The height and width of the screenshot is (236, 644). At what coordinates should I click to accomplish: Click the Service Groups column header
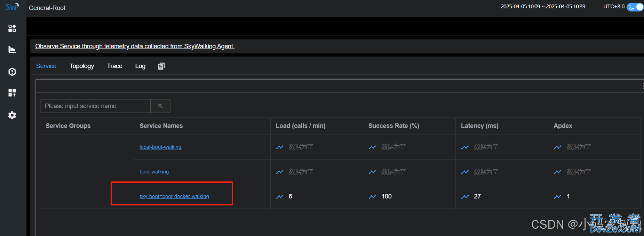pos(68,126)
